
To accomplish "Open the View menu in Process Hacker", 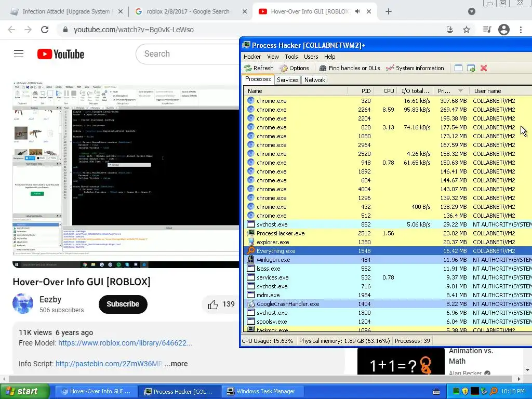I will 273,57.
